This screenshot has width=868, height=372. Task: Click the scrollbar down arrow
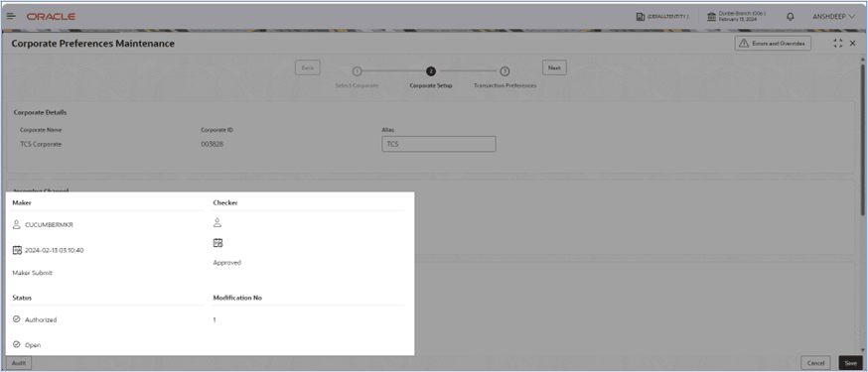[x=862, y=350]
